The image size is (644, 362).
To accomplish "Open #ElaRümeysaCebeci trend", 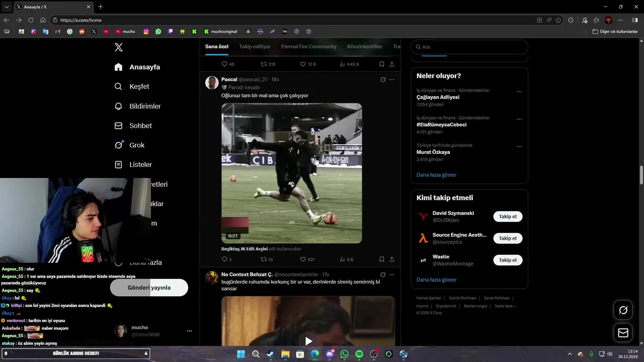I will click(441, 125).
